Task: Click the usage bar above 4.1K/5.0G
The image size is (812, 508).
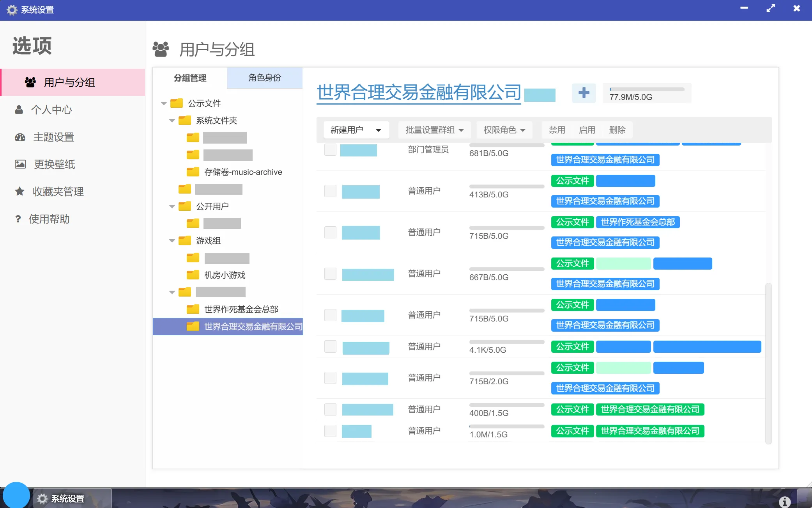Action: point(507,342)
